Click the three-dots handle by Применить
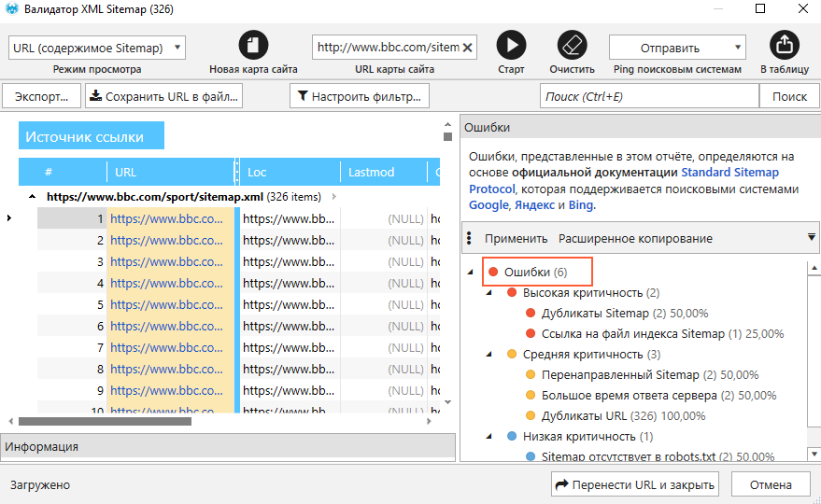The width and height of the screenshot is (821, 504). [469, 238]
